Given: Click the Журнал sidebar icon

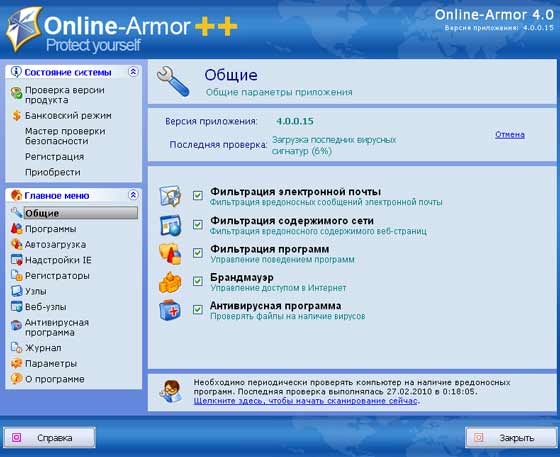Looking at the screenshot, I should [16, 347].
